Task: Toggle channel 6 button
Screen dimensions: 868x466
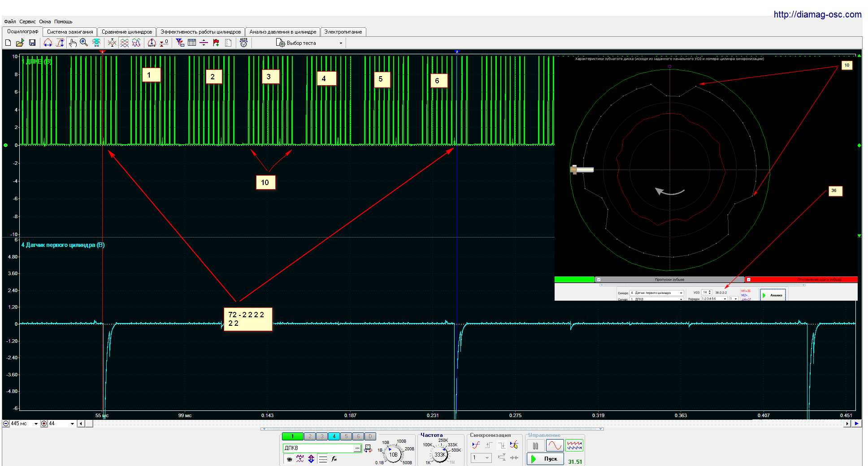Action: 358,436
